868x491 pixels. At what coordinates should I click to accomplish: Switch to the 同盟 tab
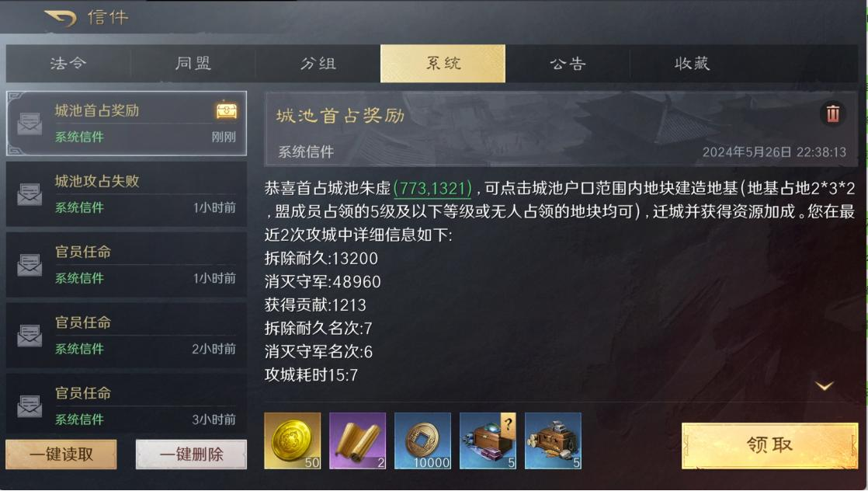(x=193, y=64)
